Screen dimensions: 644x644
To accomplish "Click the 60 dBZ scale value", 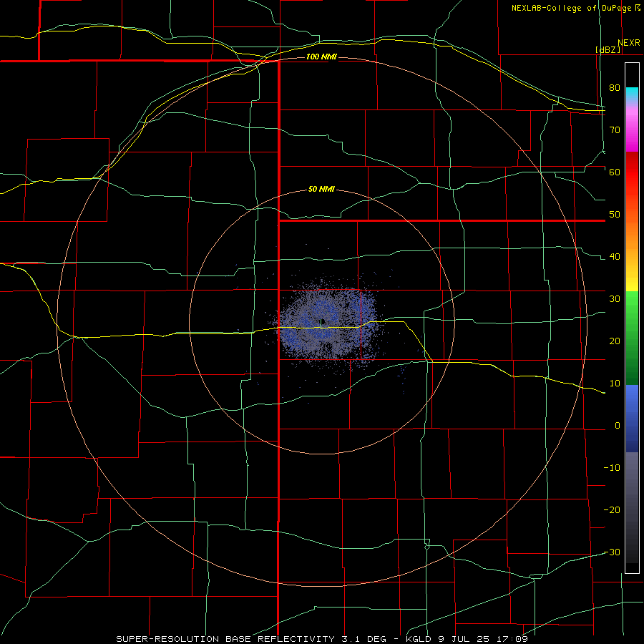I will (615, 172).
